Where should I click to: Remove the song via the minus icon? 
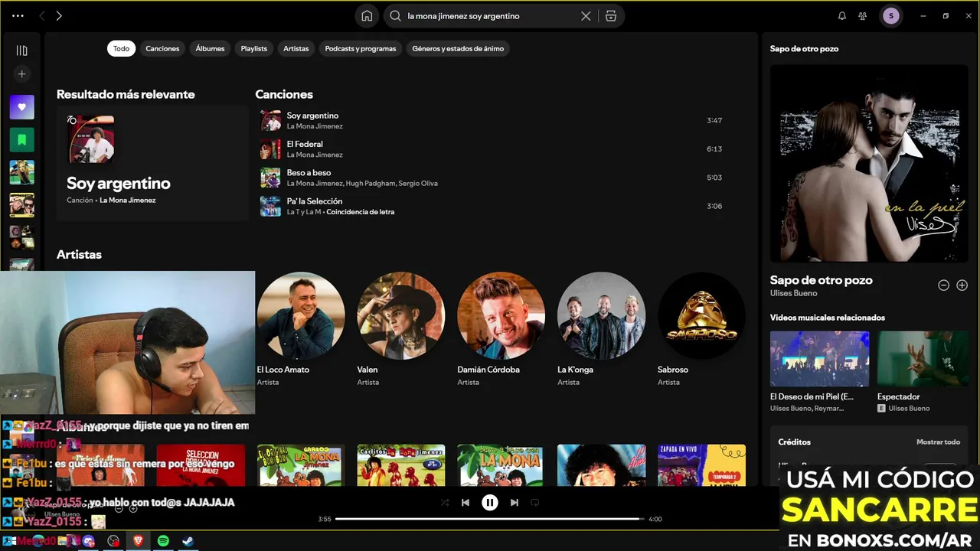click(x=943, y=285)
